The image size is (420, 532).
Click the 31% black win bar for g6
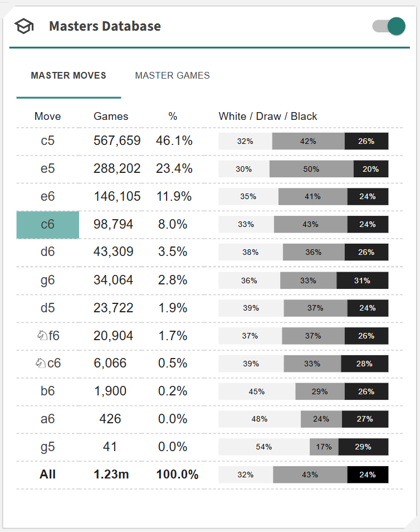[x=362, y=280]
